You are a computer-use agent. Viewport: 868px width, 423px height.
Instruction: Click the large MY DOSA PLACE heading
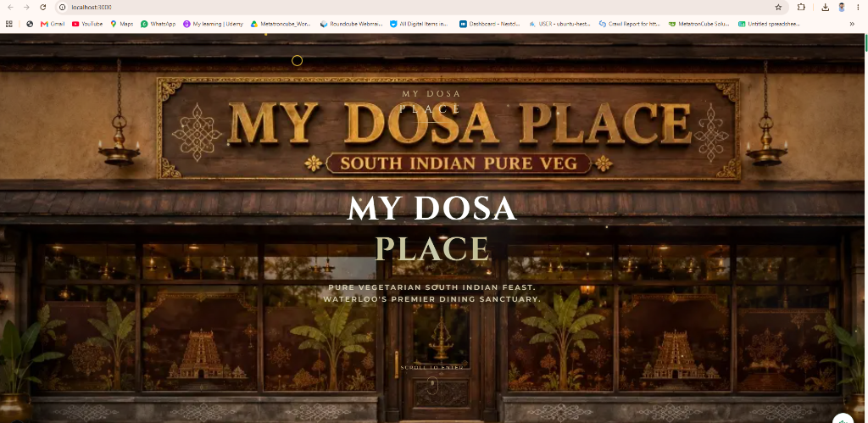(432, 228)
